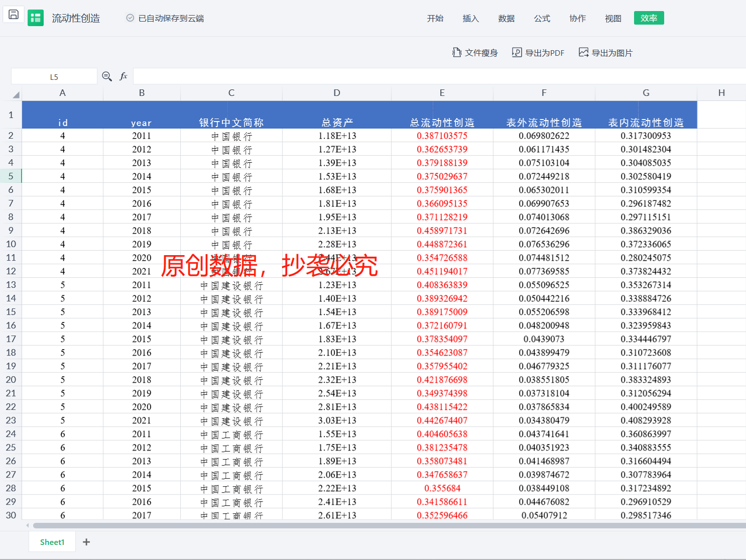Click the 已自动保存到云端 status text

coord(171,18)
